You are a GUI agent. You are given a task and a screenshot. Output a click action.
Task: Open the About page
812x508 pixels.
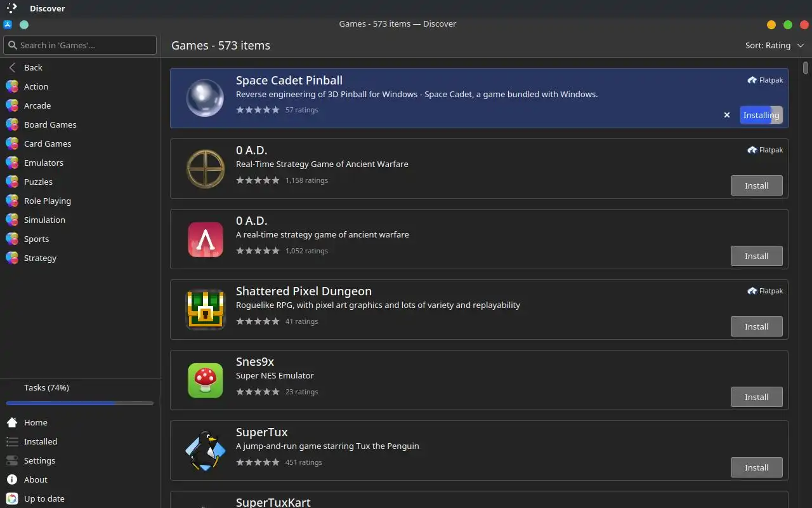pos(80,479)
